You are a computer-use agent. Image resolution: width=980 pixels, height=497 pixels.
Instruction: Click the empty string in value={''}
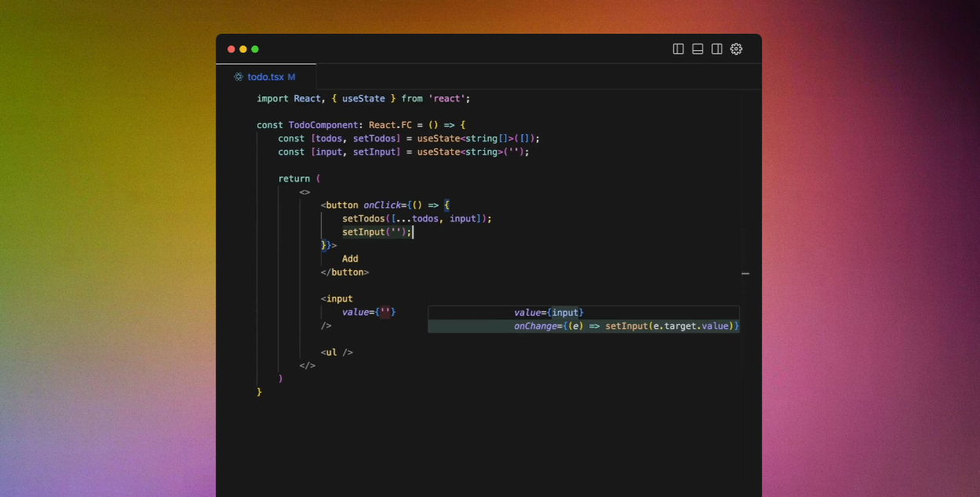pyautogui.click(x=385, y=312)
